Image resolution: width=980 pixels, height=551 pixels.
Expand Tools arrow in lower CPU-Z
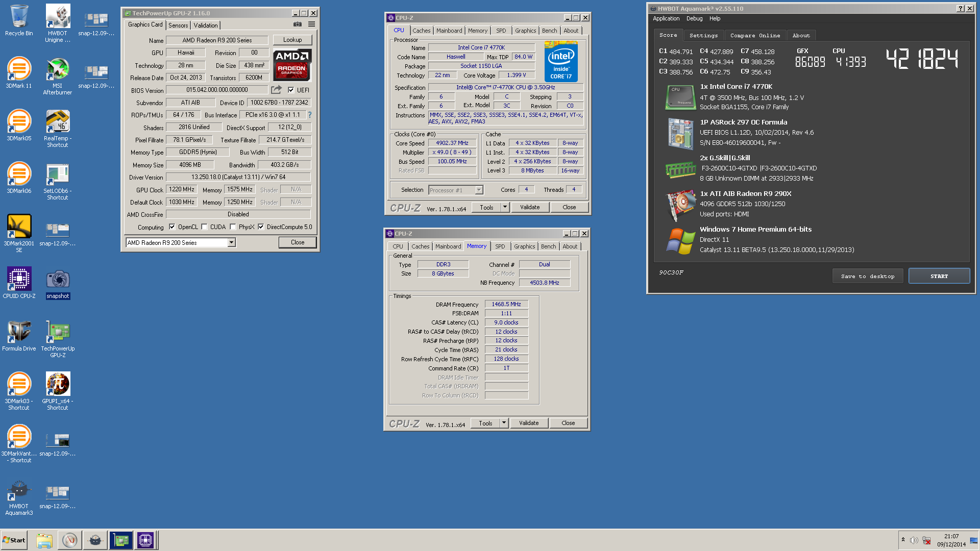click(504, 423)
